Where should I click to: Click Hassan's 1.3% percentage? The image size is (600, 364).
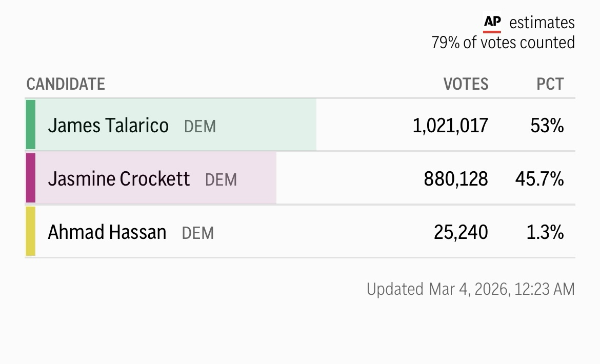coord(545,232)
